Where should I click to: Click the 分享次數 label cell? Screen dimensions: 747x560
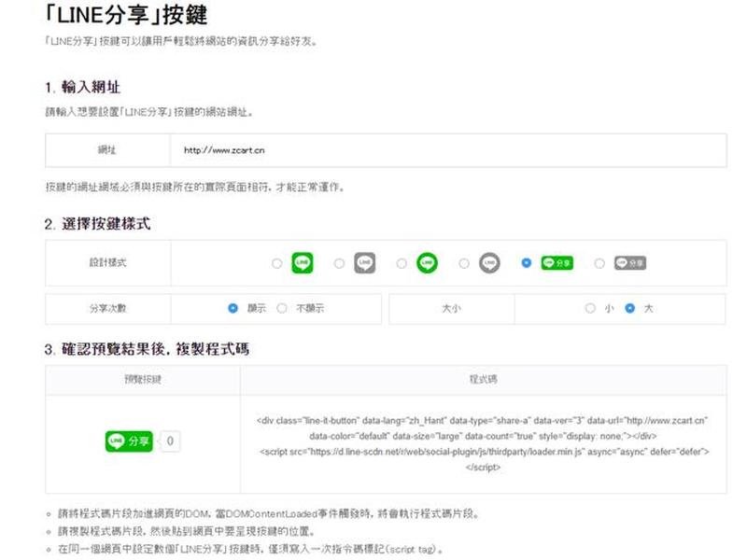(x=108, y=309)
